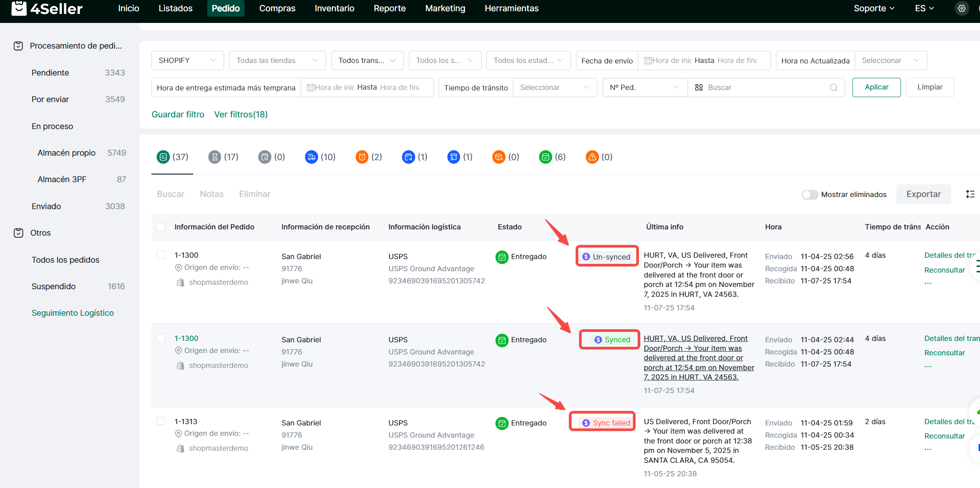
Task: Check the box for order 1-1313
Action: click(x=160, y=421)
